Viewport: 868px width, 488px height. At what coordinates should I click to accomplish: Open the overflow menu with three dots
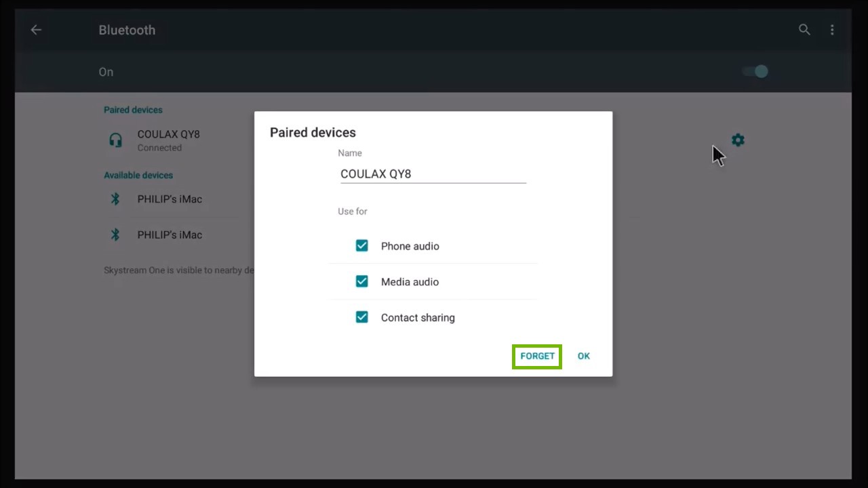point(832,30)
